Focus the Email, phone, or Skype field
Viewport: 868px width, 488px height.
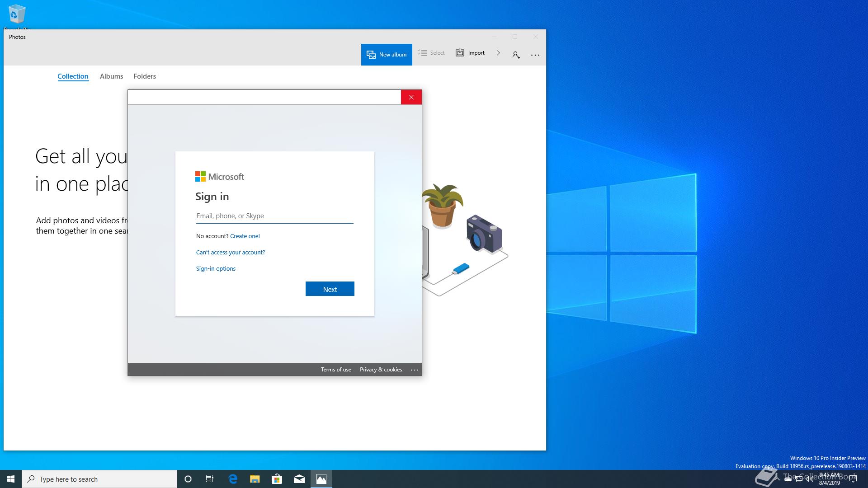coord(275,216)
